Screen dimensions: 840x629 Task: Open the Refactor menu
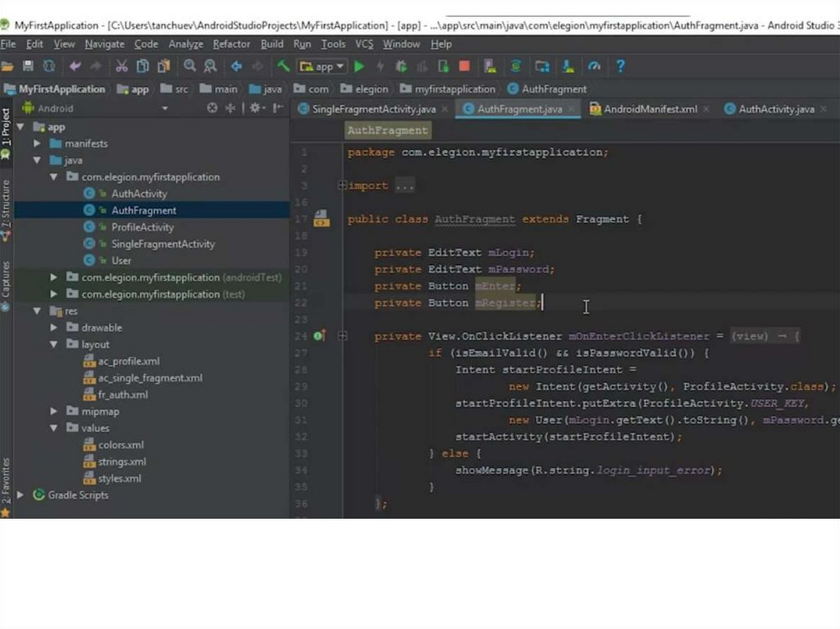point(231,44)
